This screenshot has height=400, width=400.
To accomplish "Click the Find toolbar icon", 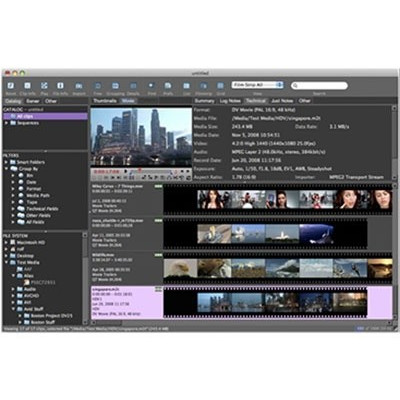I will (x=151, y=86).
